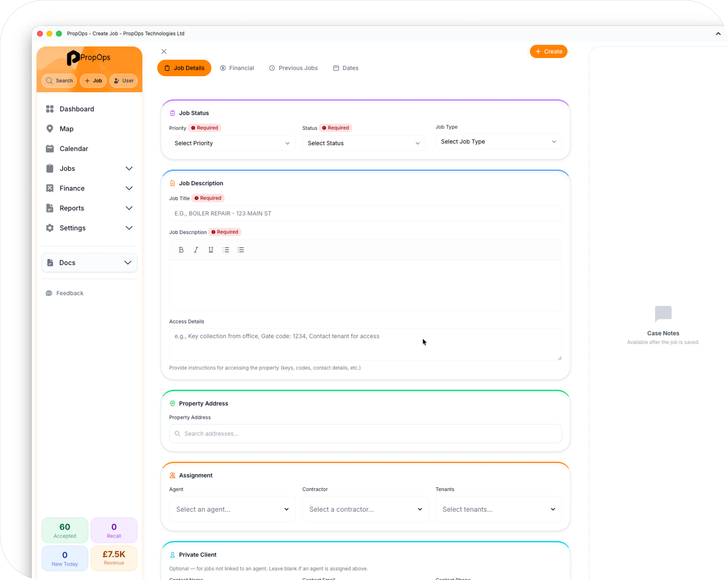Switch to the Job Details tab
728x580 pixels.
pos(184,68)
